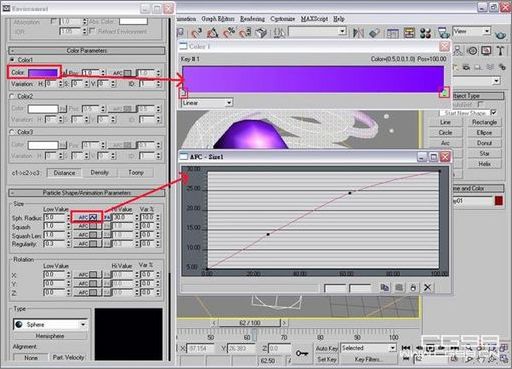Viewport: 512px width, 369px height.
Task: Toggle the AutoGrid checkbox
Action: [481, 105]
